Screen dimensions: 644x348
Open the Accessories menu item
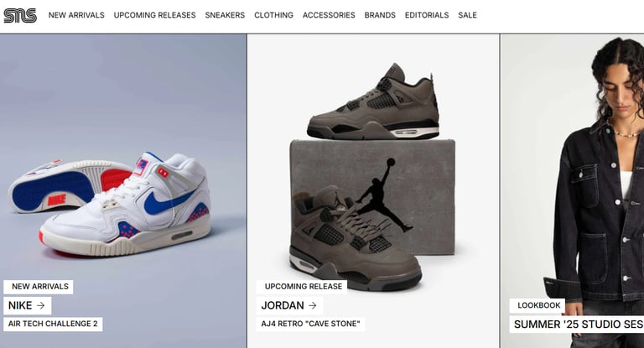[x=329, y=15]
